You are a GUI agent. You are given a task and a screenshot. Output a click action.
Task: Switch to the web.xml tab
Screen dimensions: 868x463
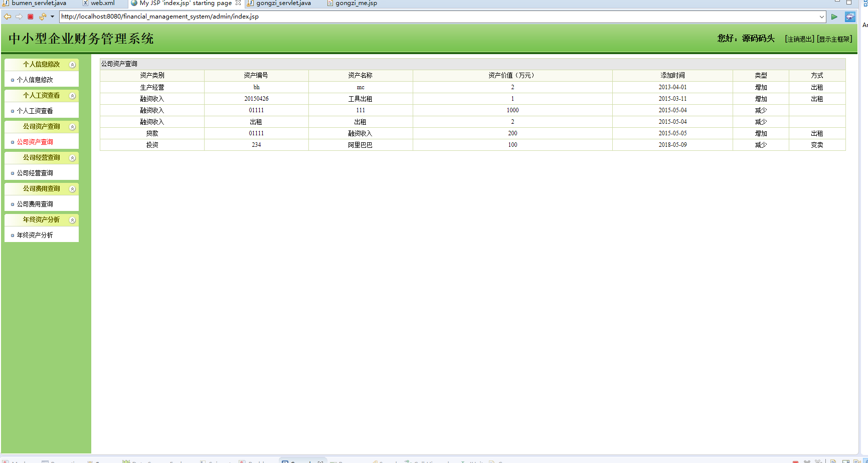pyautogui.click(x=99, y=3)
